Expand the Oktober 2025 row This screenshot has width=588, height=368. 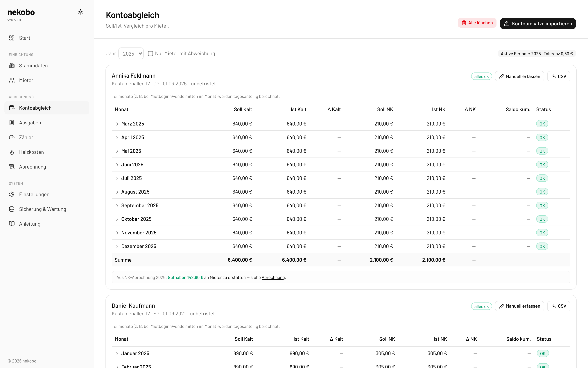tap(117, 219)
